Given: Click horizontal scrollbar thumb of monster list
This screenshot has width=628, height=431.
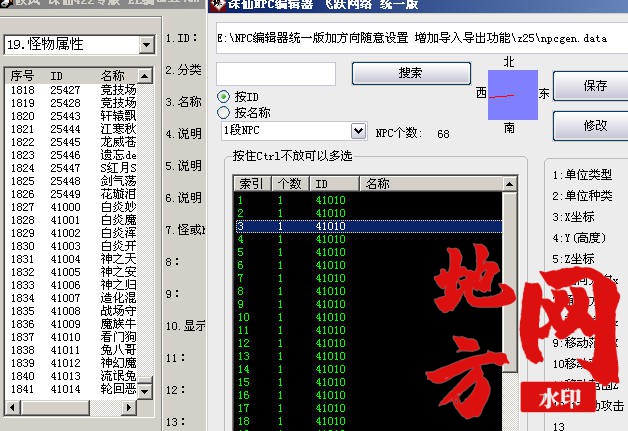Looking at the screenshot, I should coord(55,408).
